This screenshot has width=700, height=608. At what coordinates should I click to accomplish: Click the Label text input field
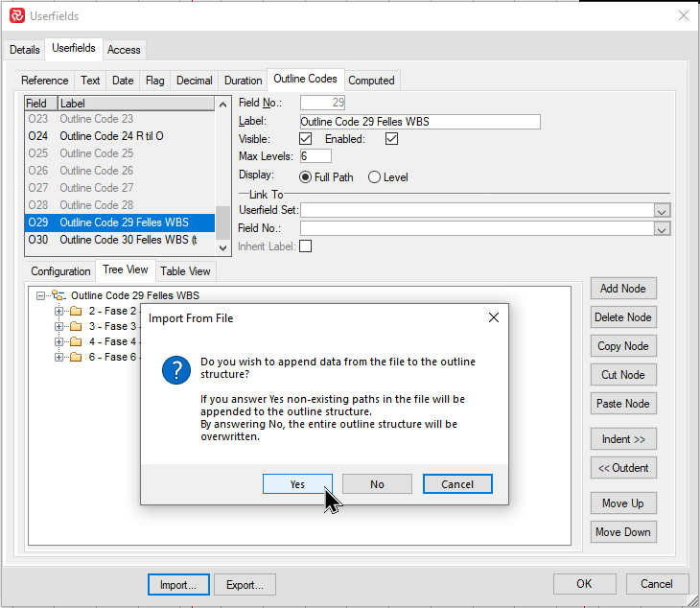419,122
